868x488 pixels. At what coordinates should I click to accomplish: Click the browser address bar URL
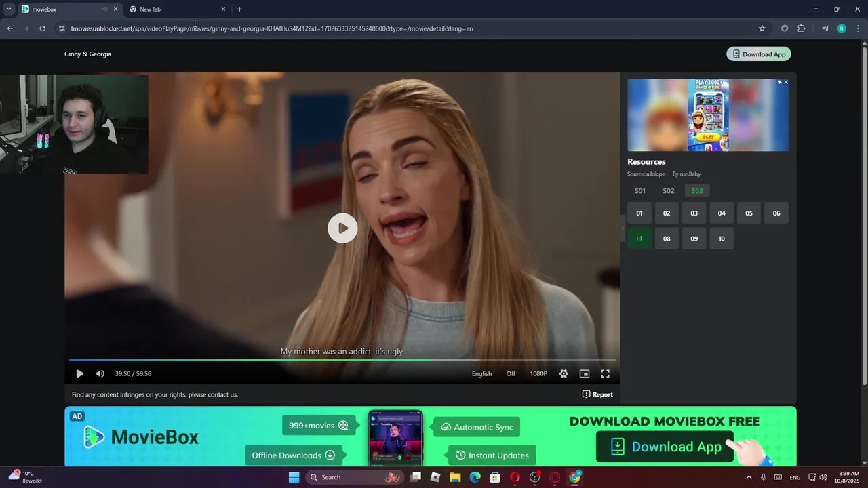[x=272, y=28]
